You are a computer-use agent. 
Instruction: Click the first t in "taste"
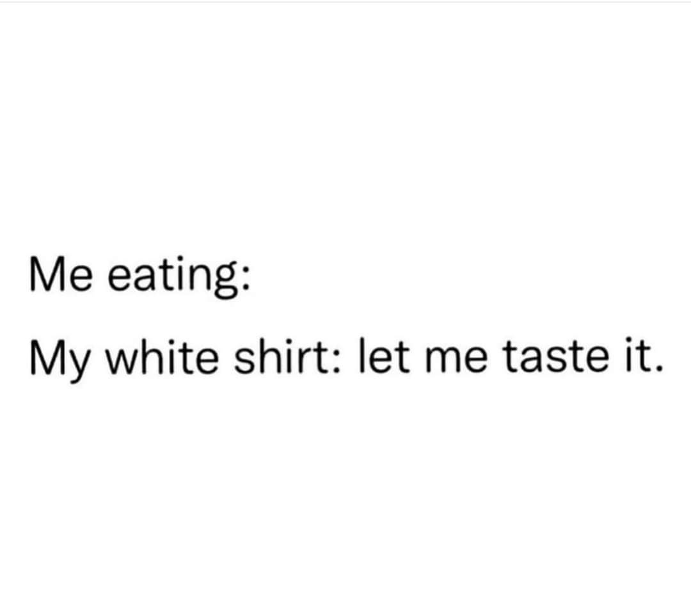click(511, 358)
